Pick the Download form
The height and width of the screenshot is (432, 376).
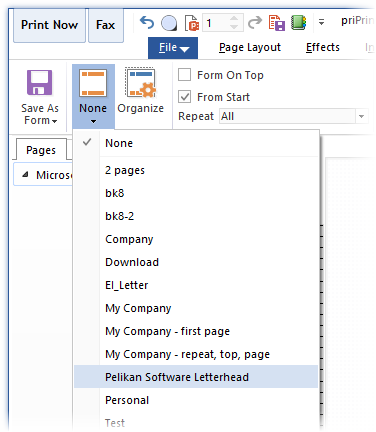[x=196, y=262]
